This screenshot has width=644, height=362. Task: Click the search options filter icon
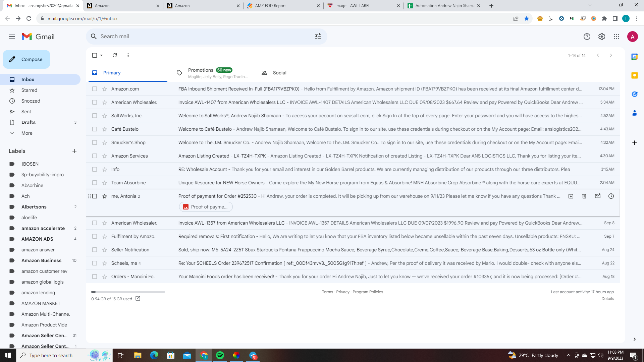318,36
